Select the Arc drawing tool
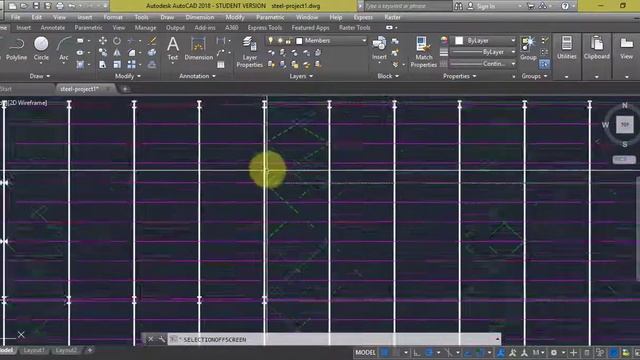Viewport: 640px width, 360px height. [x=64, y=49]
